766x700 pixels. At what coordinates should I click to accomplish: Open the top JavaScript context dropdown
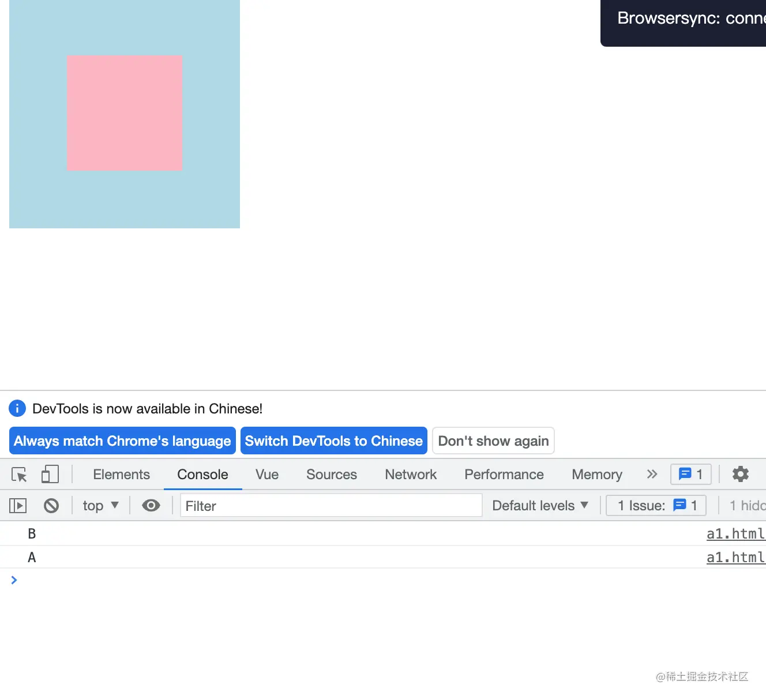[x=100, y=506]
